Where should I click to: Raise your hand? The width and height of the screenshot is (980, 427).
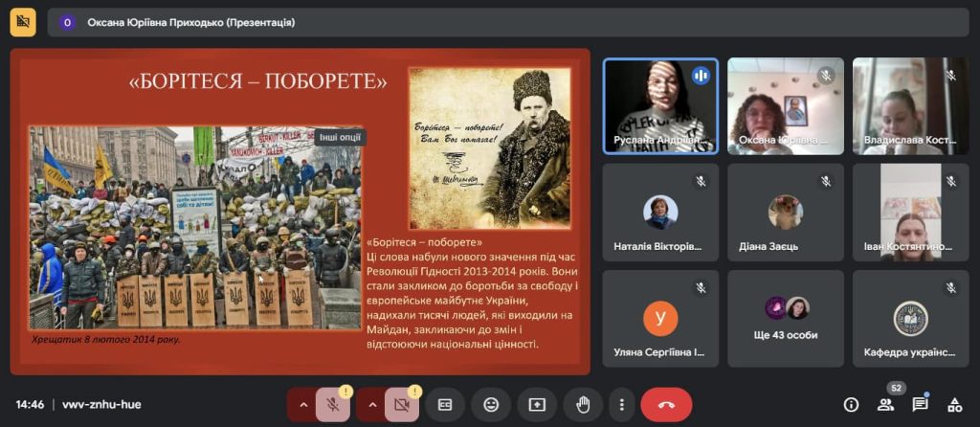coord(582,404)
